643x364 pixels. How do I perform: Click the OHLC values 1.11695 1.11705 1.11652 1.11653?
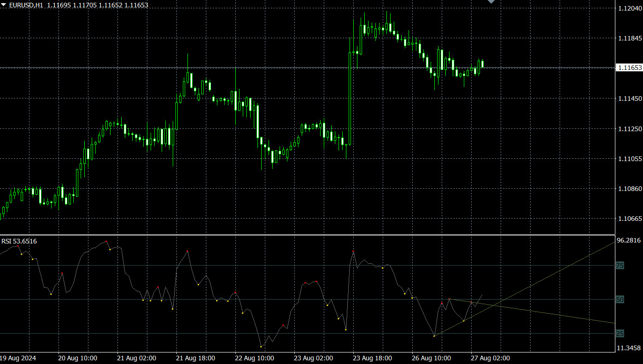(x=98, y=5)
